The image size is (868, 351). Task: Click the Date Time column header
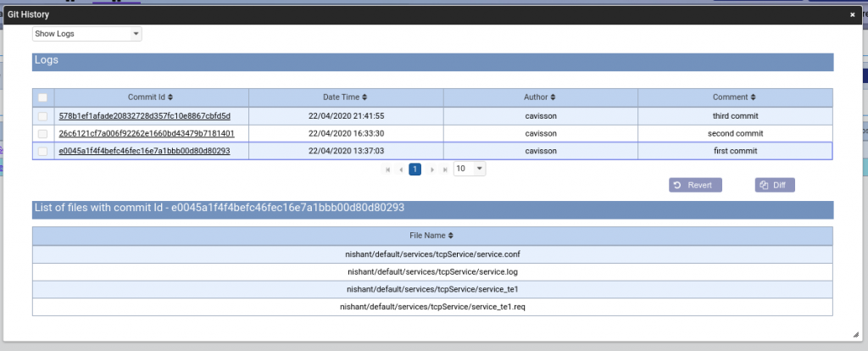tap(346, 97)
